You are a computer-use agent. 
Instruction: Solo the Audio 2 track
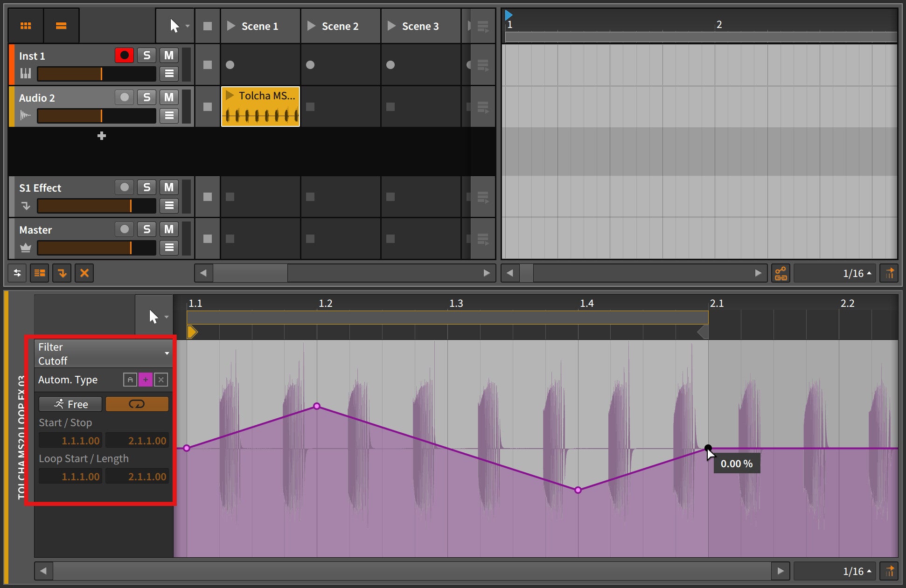tap(146, 97)
